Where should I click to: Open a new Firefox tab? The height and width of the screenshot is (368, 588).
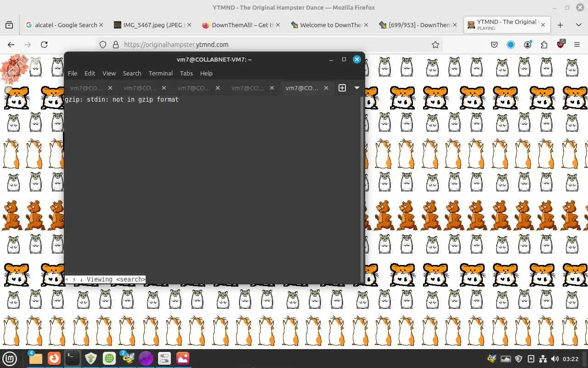560,25
